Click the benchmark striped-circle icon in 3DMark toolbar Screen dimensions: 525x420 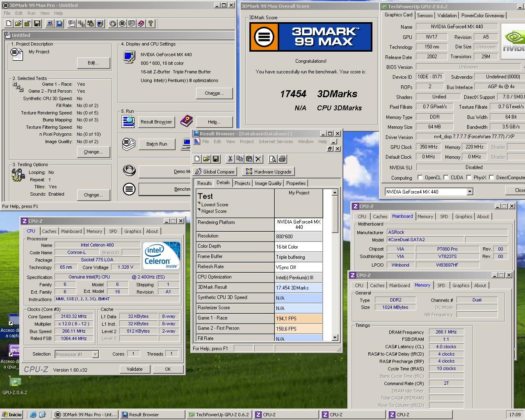pyautogui.click(x=122, y=23)
